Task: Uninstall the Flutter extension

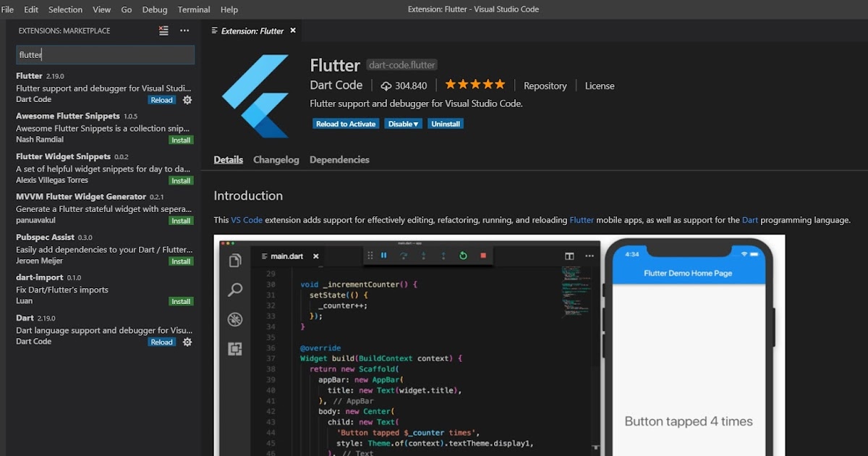Action: (446, 123)
